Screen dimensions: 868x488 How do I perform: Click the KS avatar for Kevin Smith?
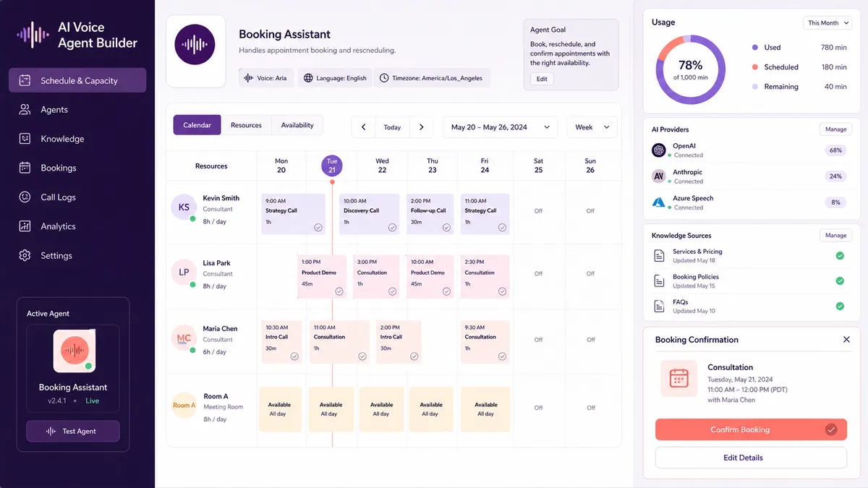pyautogui.click(x=184, y=207)
